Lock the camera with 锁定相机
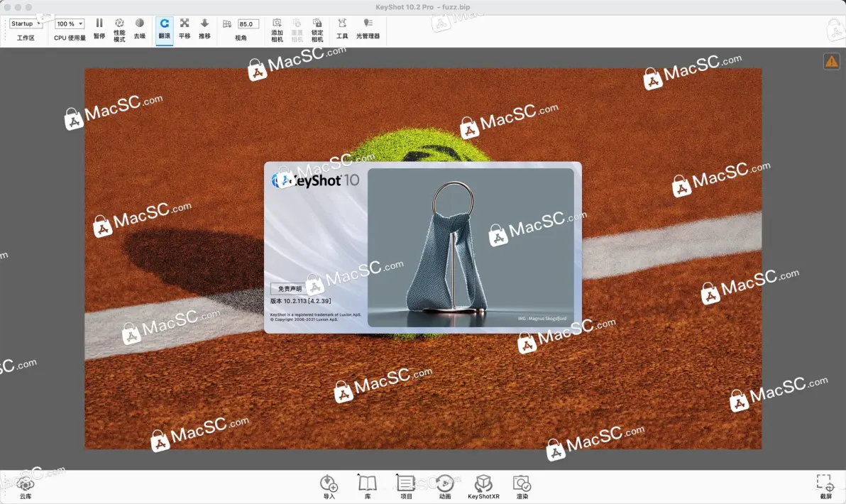This screenshot has width=846, height=504. click(317, 30)
